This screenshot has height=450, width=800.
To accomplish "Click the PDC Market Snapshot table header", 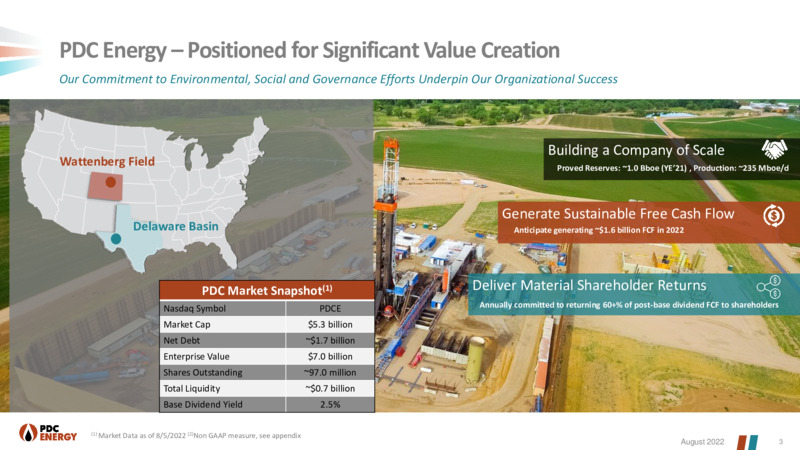I will click(x=267, y=290).
